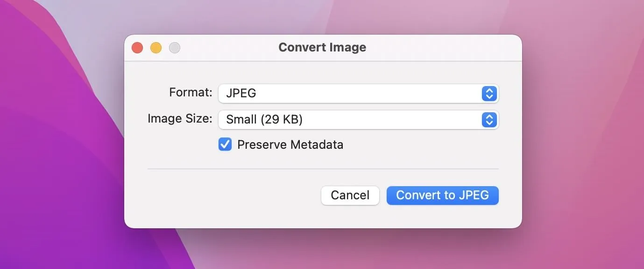Viewport: 644px width, 269px height.
Task: Click blue chevron arrows beside Small (29 KB)
Action: point(488,120)
